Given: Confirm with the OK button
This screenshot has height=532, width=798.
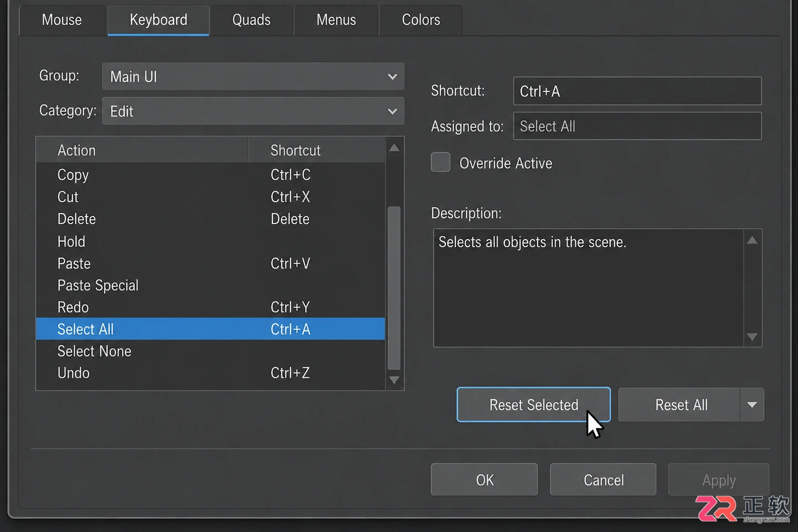Looking at the screenshot, I should 484,480.
